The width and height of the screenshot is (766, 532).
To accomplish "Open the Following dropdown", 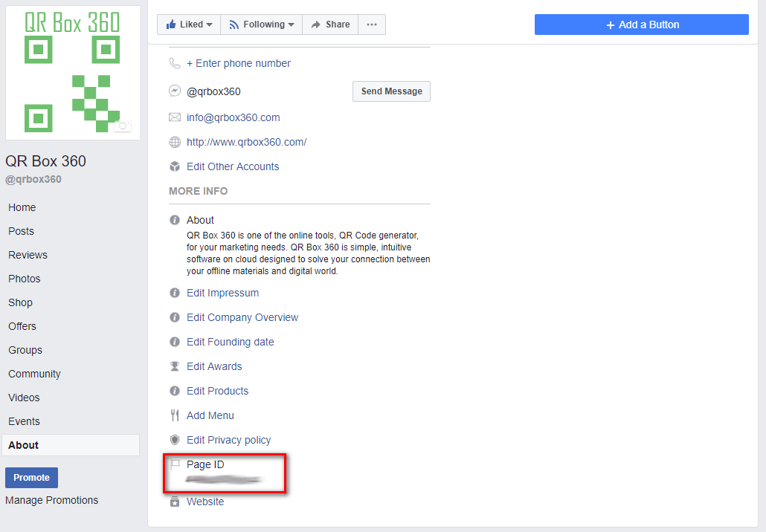I will (261, 25).
